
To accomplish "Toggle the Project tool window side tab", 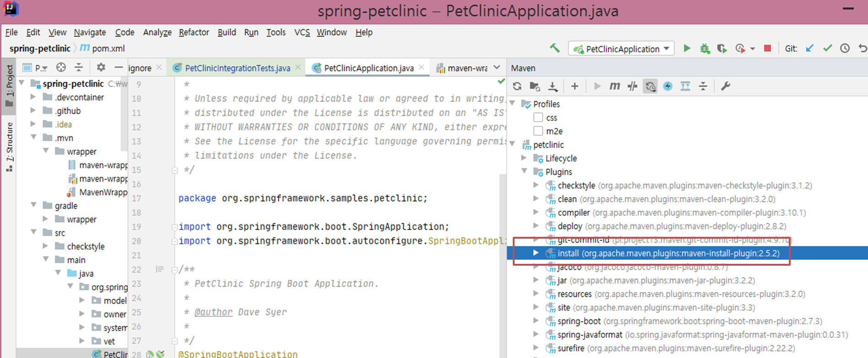I will pos(9,85).
